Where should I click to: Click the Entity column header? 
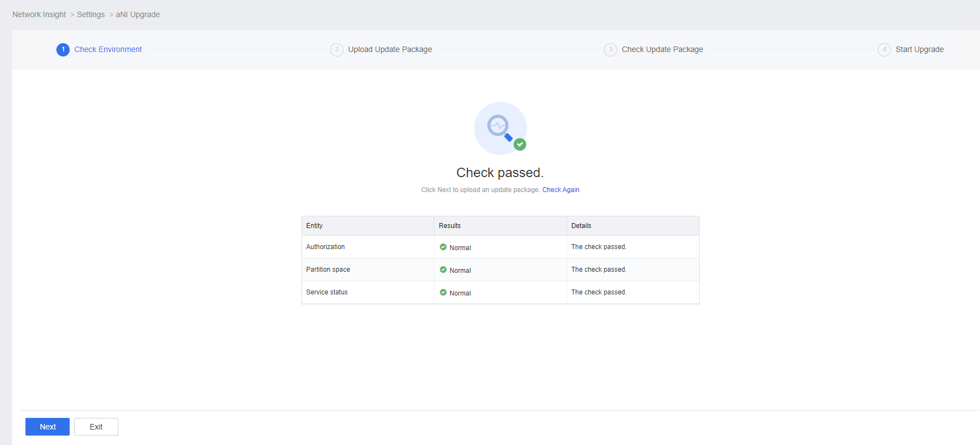pyautogui.click(x=314, y=226)
